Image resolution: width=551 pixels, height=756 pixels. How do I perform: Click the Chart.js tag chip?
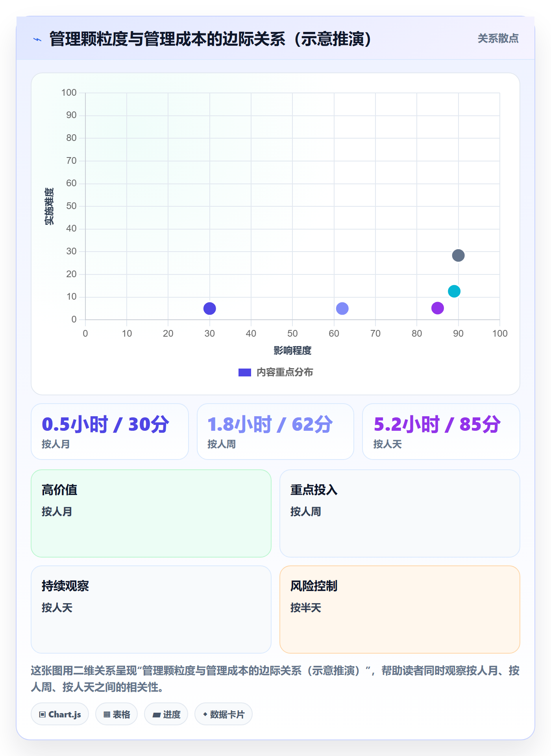point(60,714)
